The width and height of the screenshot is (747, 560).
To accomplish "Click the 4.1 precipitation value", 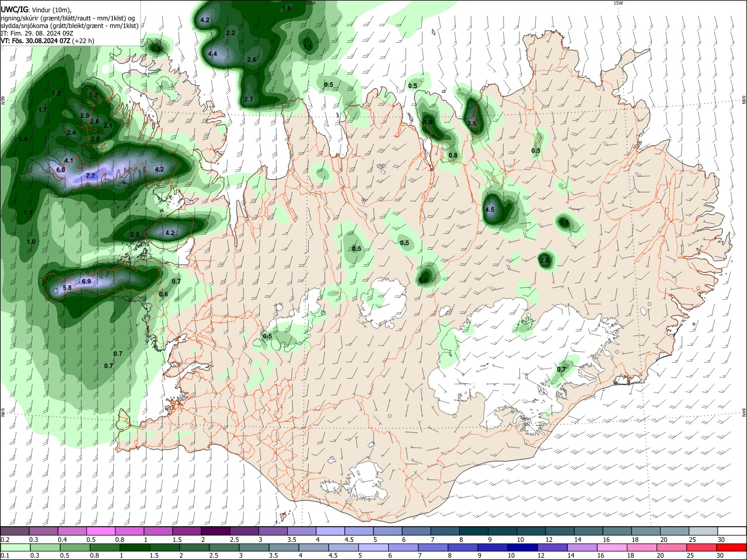I will [69, 160].
